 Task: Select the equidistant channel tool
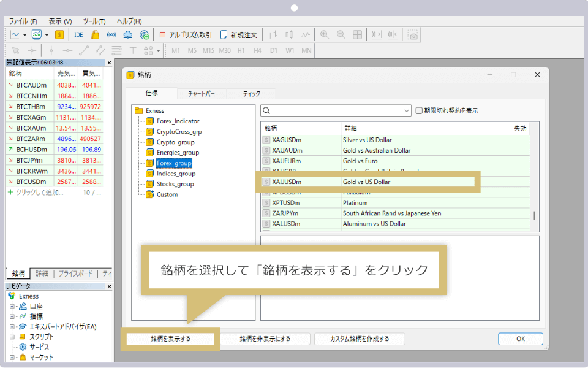(100, 50)
